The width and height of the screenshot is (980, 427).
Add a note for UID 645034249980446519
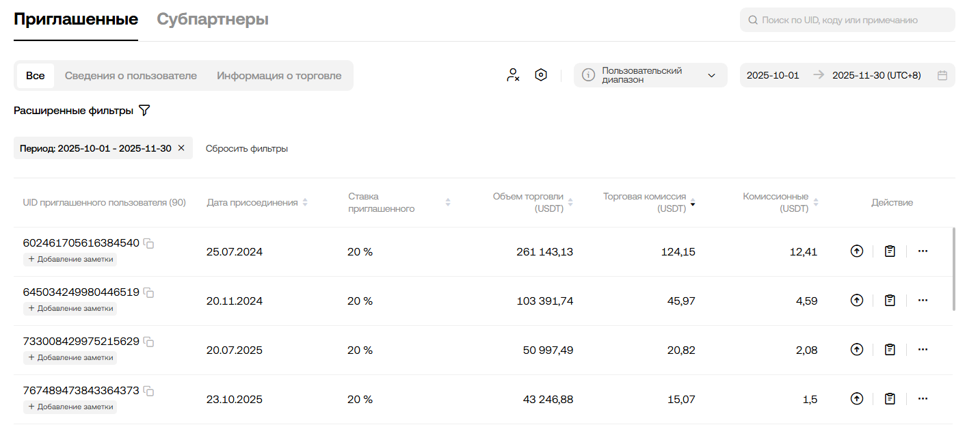(x=70, y=309)
